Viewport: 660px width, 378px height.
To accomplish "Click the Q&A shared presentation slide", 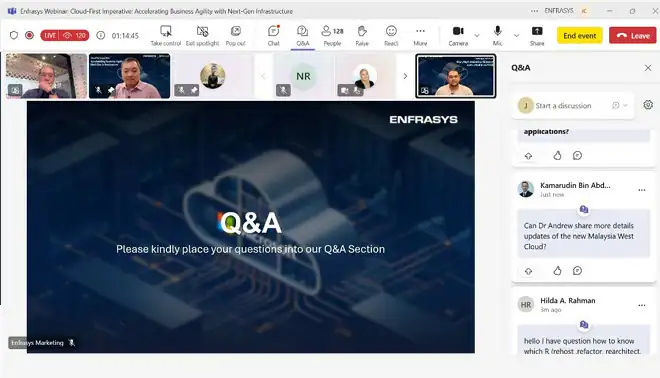I will [x=251, y=227].
